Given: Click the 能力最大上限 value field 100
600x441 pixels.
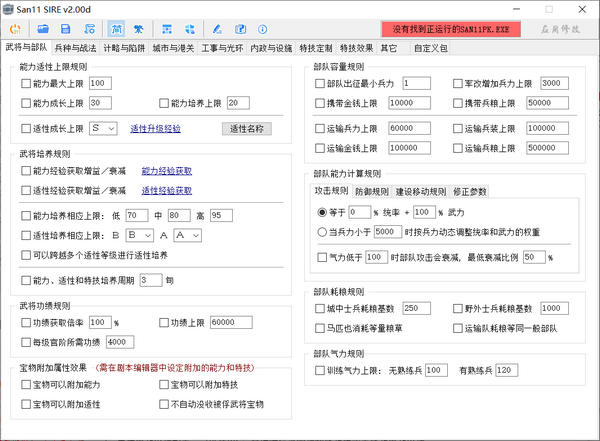Looking at the screenshot, I should tap(100, 83).
